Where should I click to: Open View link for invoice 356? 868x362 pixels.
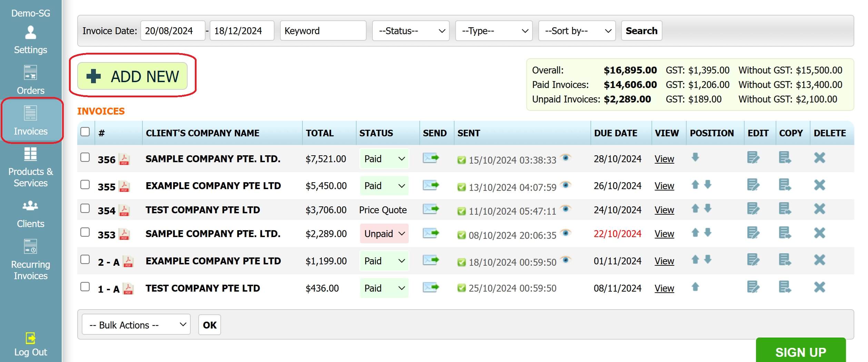[664, 159]
